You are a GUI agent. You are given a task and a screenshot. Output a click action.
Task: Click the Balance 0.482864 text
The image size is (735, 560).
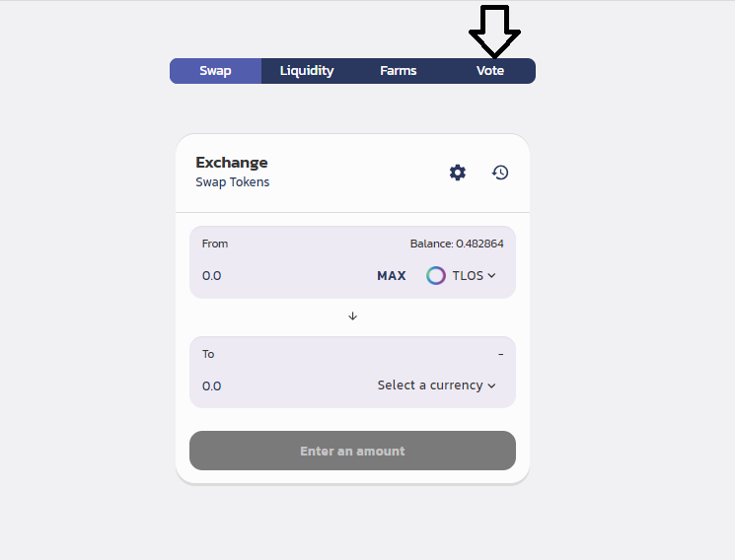pyautogui.click(x=464, y=244)
